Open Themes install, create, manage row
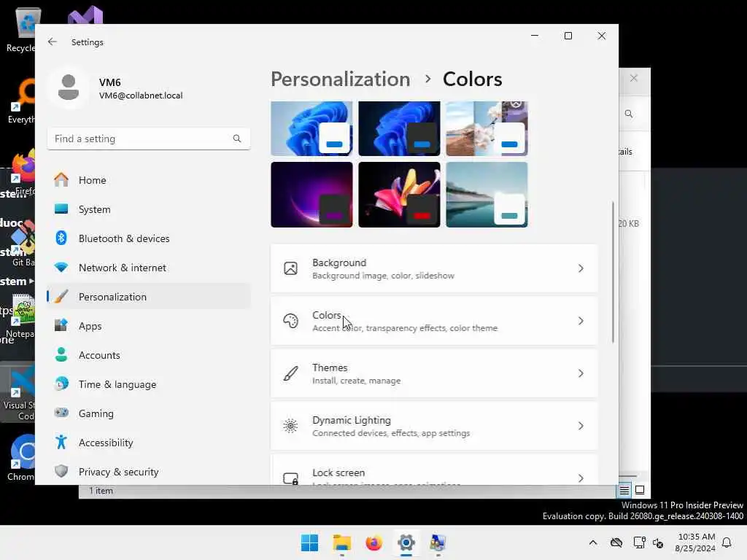This screenshot has width=747, height=560. (x=434, y=373)
